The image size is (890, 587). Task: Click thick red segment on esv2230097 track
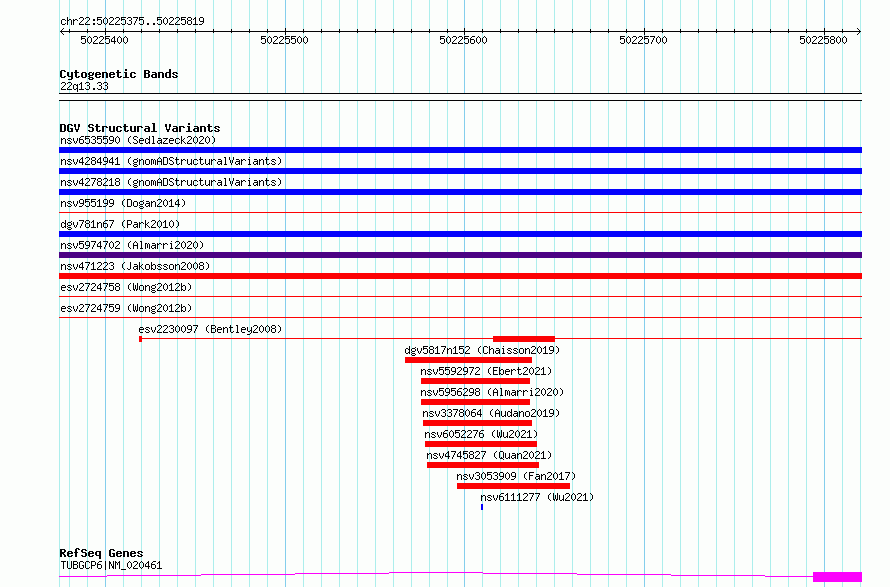pyautogui.click(x=524, y=339)
